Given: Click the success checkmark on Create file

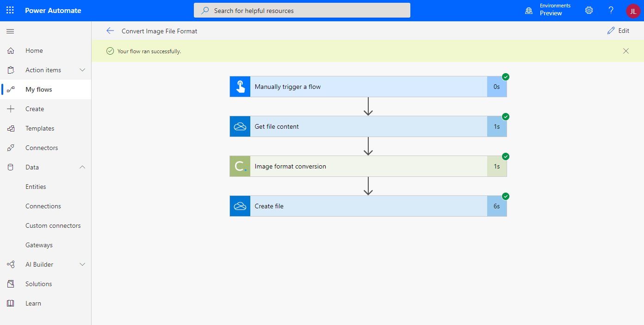Looking at the screenshot, I should pos(505,196).
